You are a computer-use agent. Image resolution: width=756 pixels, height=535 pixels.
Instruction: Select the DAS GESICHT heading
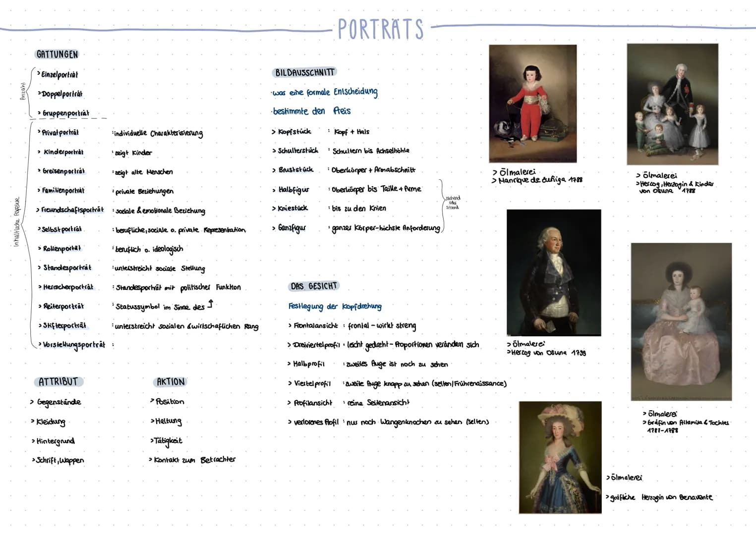(314, 286)
